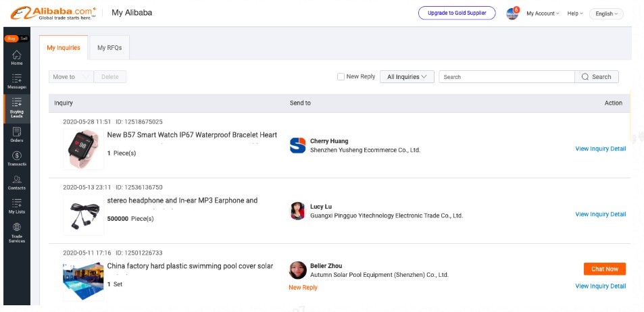View Inquiry Detail for Belier Zhou

601,286
